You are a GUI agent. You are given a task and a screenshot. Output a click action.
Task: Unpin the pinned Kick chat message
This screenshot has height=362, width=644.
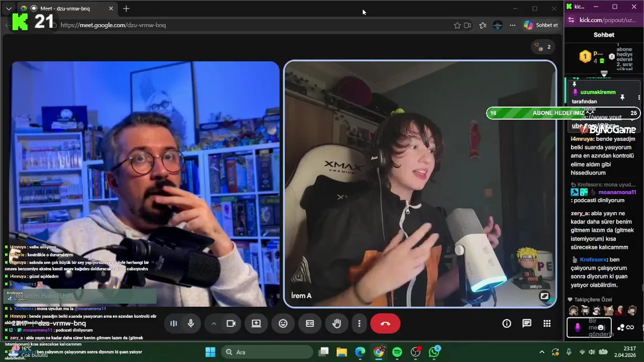[622, 97]
